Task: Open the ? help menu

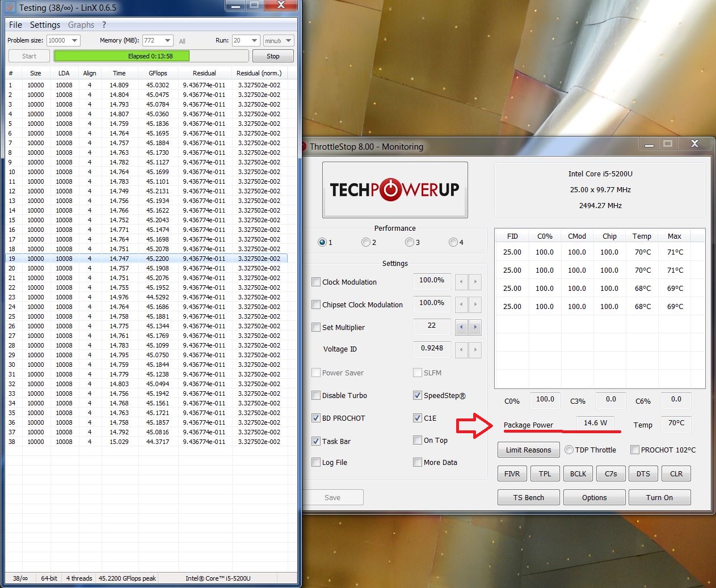Action: (104, 25)
